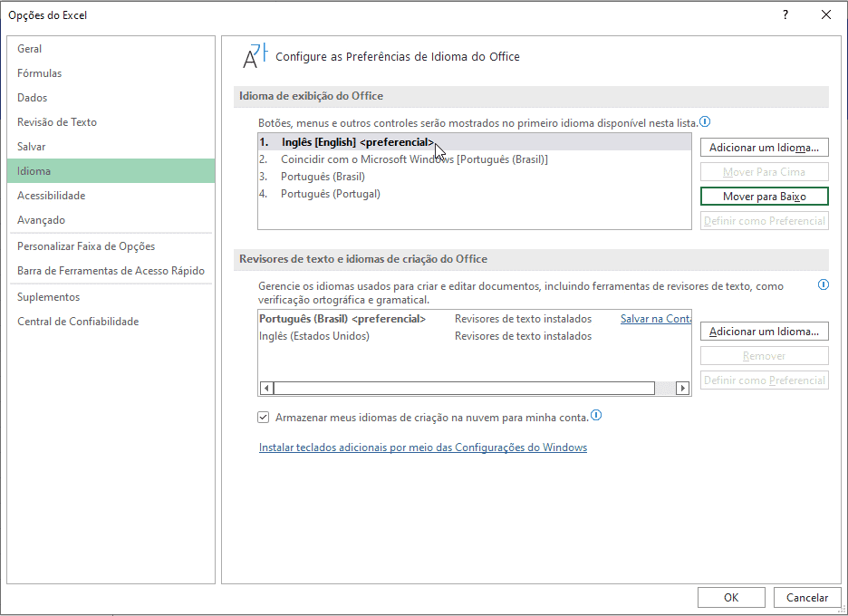Click Adicionar um Idioma for display language
Viewport: 848px width, 616px height.
[x=764, y=147]
